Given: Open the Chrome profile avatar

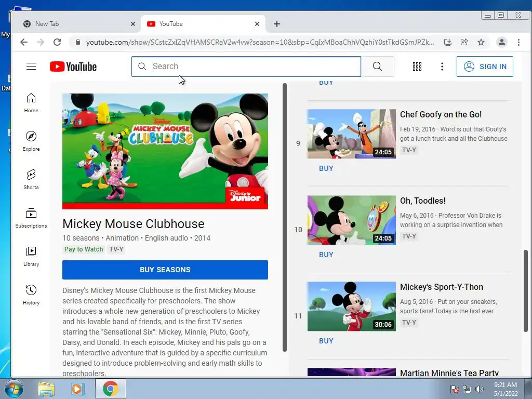Looking at the screenshot, I should coord(501,42).
